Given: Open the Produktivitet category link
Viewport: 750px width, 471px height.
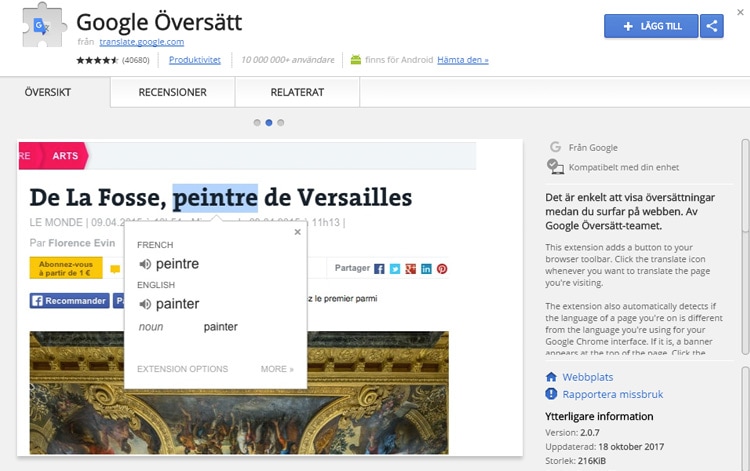Looking at the screenshot, I should pyautogui.click(x=195, y=60).
